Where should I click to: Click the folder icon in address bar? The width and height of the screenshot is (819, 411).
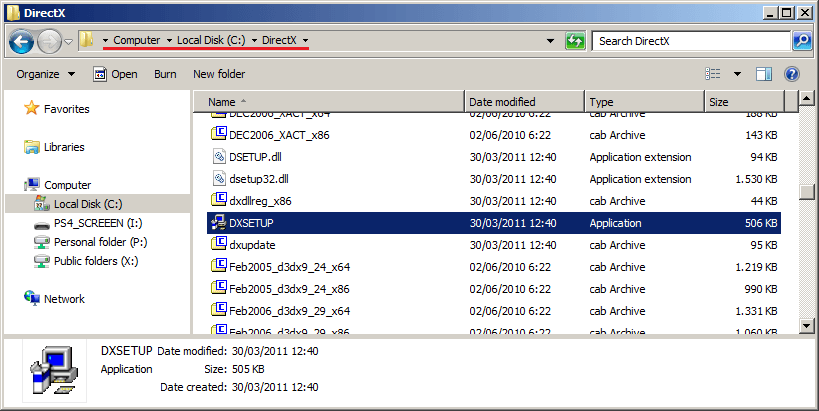pyautogui.click(x=86, y=39)
